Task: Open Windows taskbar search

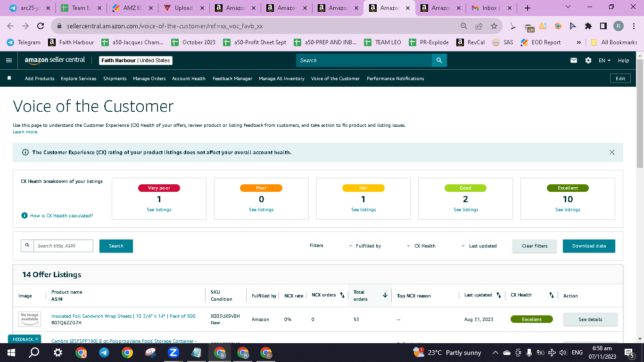Action: (34, 353)
